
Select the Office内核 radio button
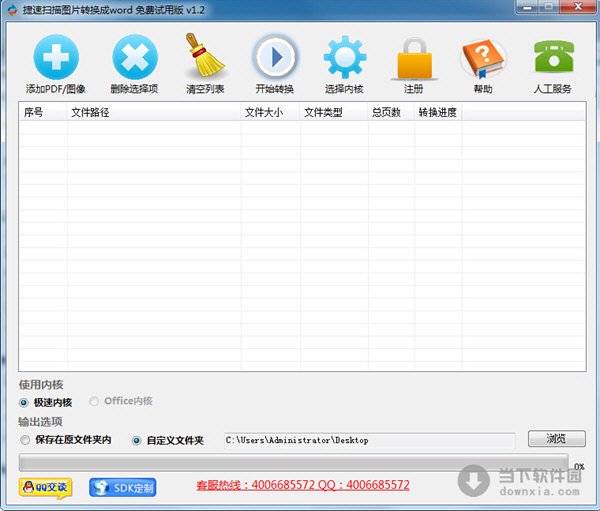[94, 401]
